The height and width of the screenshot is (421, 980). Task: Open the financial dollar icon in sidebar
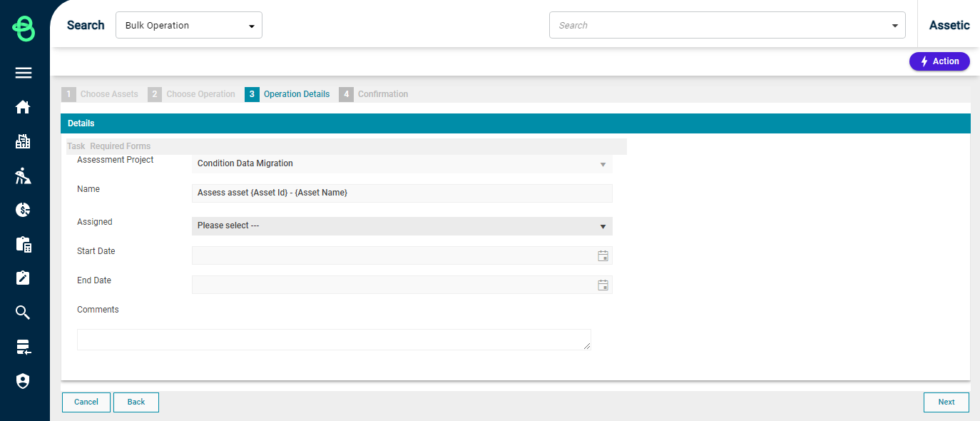pyautogui.click(x=24, y=210)
